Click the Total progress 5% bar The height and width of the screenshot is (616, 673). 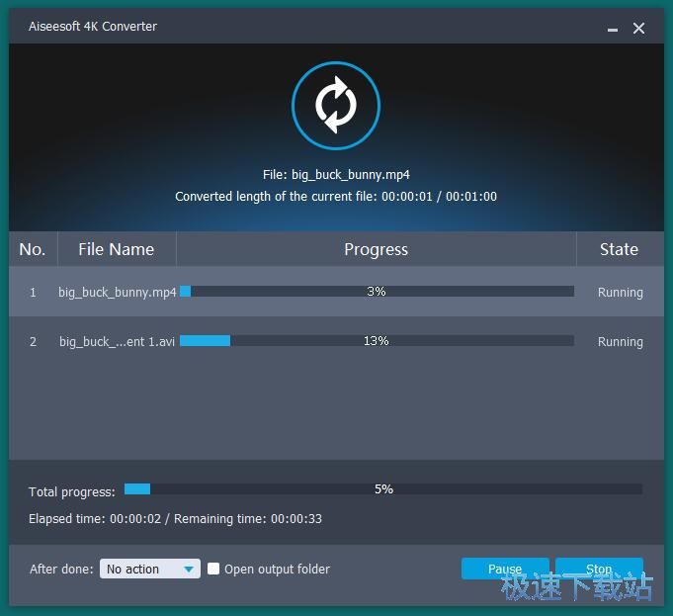click(x=383, y=488)
